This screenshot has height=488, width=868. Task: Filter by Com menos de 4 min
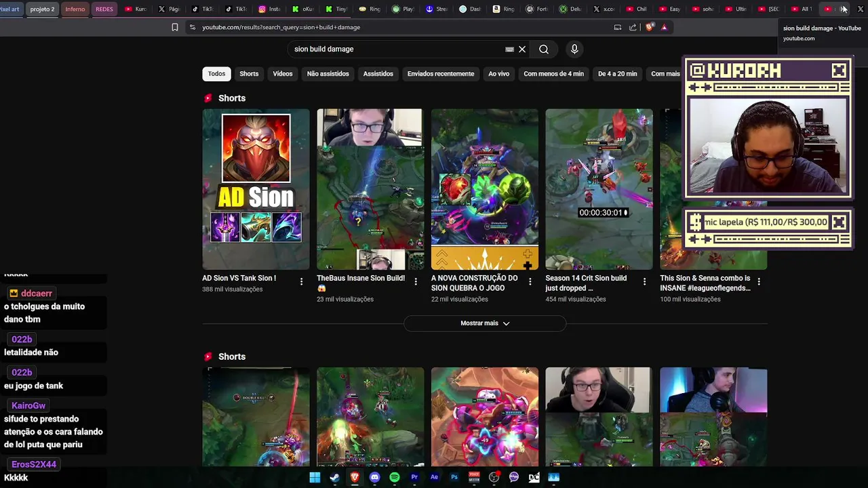pos(553,74)
